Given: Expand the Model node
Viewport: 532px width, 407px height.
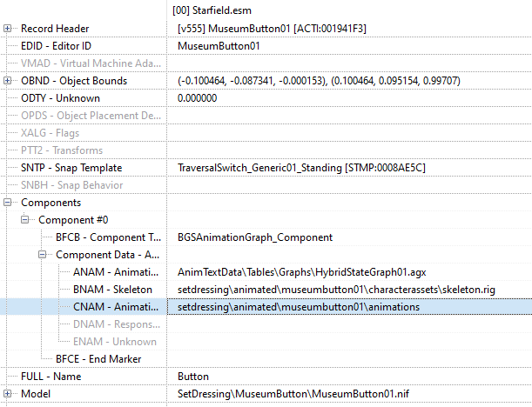Looking at the screenshot, I should pos(8,394).
